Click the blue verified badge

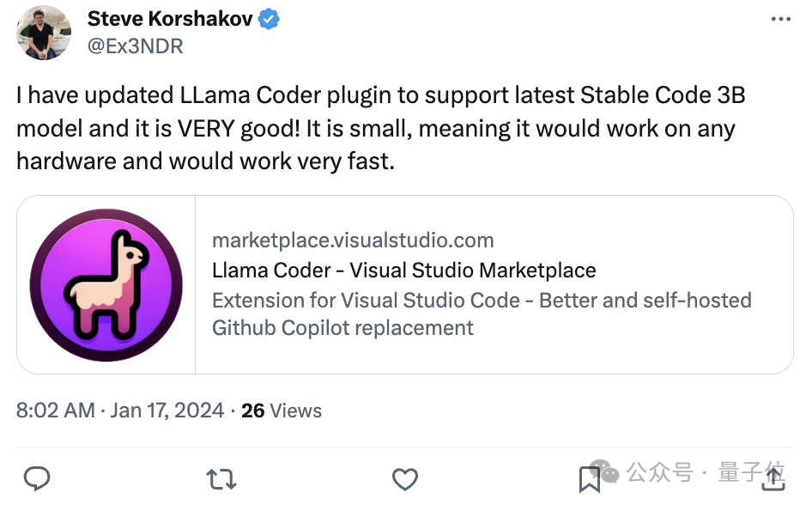click(269, 19)
